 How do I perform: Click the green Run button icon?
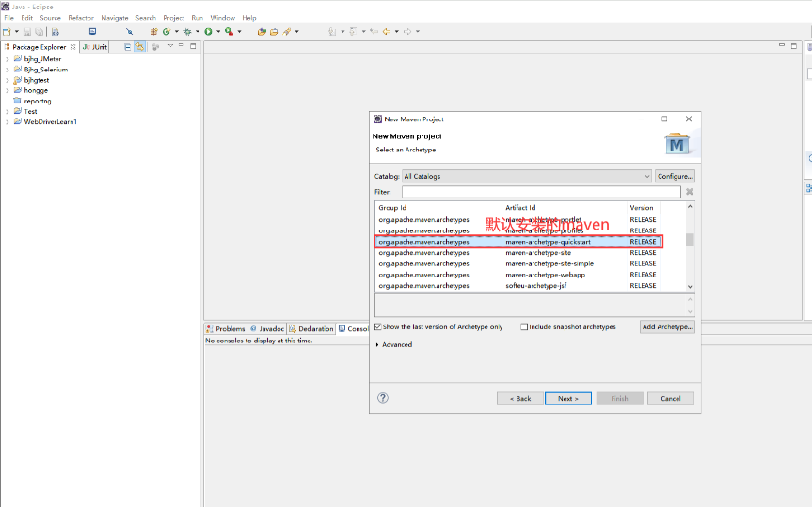[208, 32]
